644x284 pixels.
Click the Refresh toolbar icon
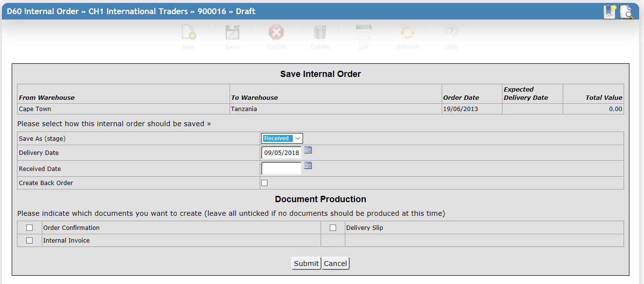pos(408,33)
